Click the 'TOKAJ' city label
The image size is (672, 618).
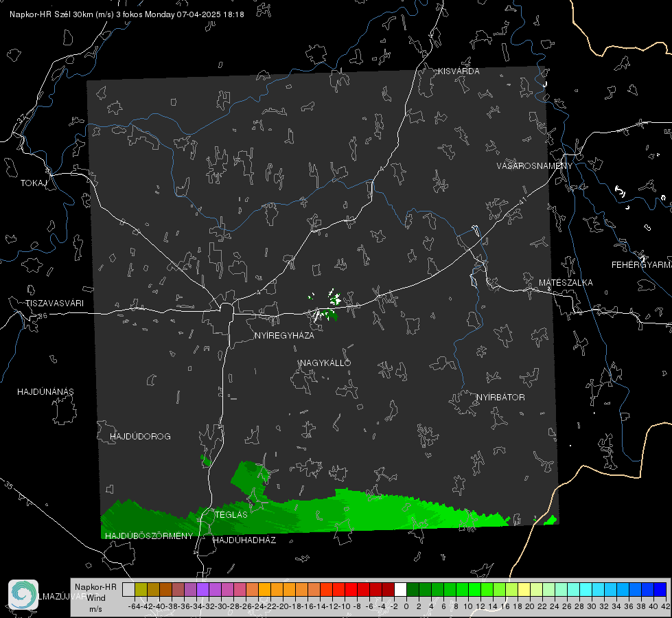tap(34, 183)
